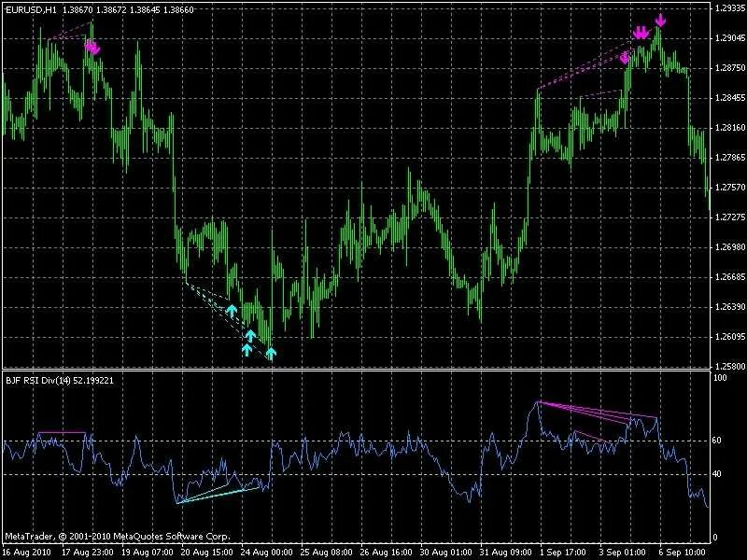The image size is (747, 560).
Task: Click the 20 Aug 15:00 time label
Action: click(x=207, y=553)
